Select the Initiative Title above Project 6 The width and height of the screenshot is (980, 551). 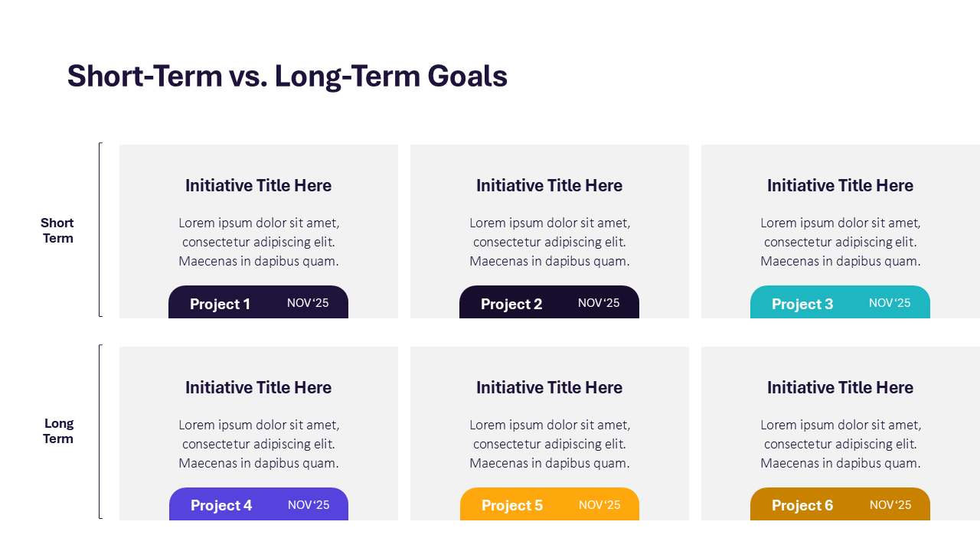point(840,387)
